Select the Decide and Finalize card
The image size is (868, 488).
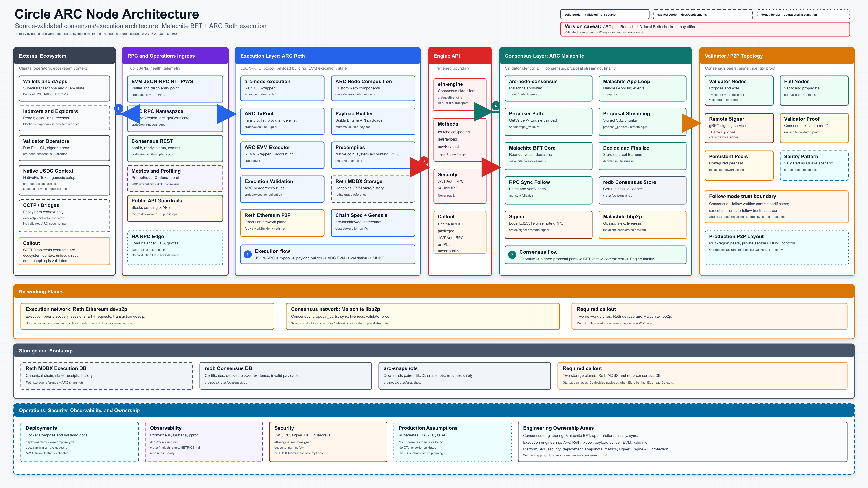click(642, 156)
